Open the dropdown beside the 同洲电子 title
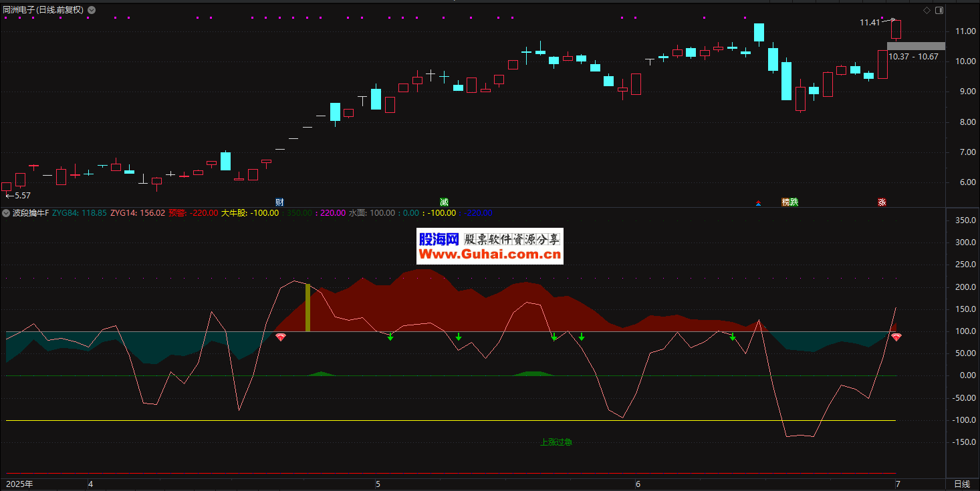 coord(92,10)
